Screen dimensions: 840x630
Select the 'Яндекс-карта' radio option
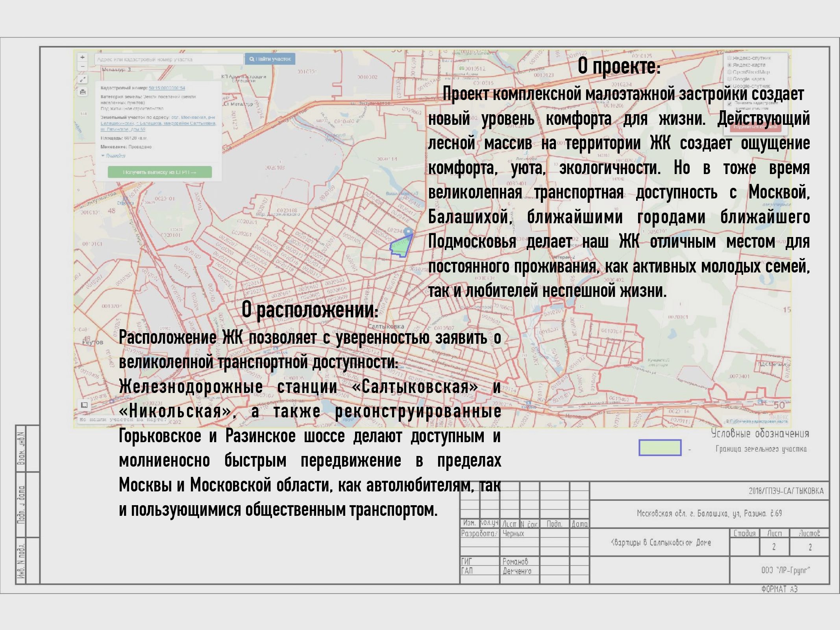point(729,65)
